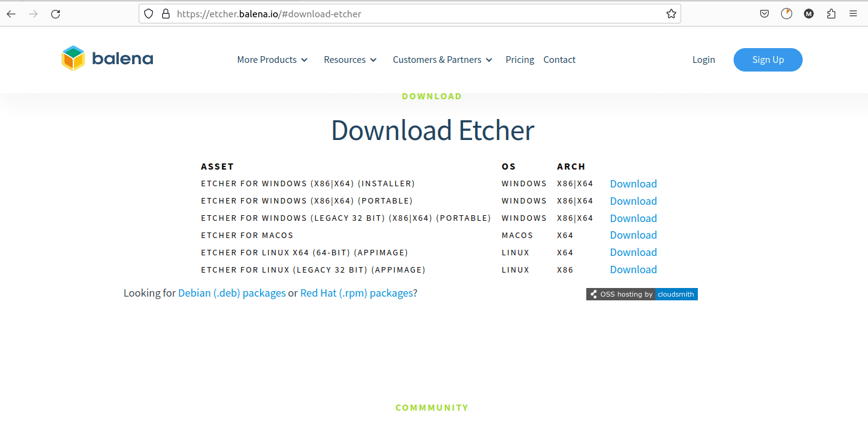The height and width of the screenshot is (428, 868).
Task: Click 'ETCHER FOR WINDOWS (X86|X64) (INSTALLER)' text
Action: (x=308, y=184)
